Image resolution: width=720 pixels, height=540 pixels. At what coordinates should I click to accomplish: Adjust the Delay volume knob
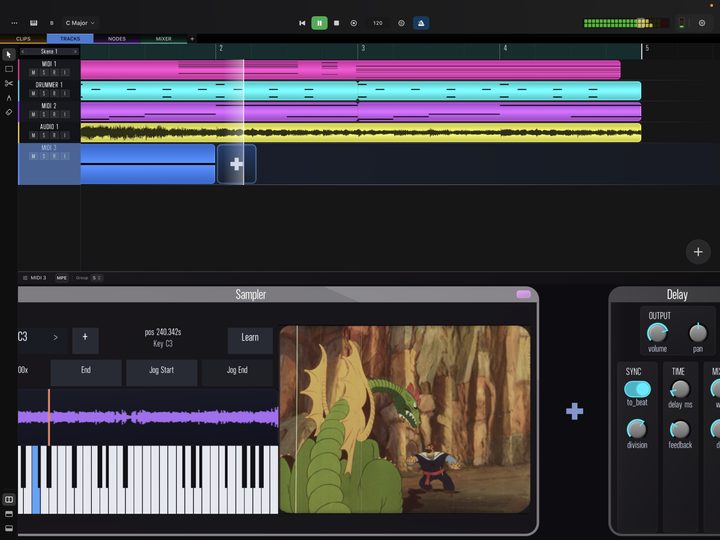[657, 333]
